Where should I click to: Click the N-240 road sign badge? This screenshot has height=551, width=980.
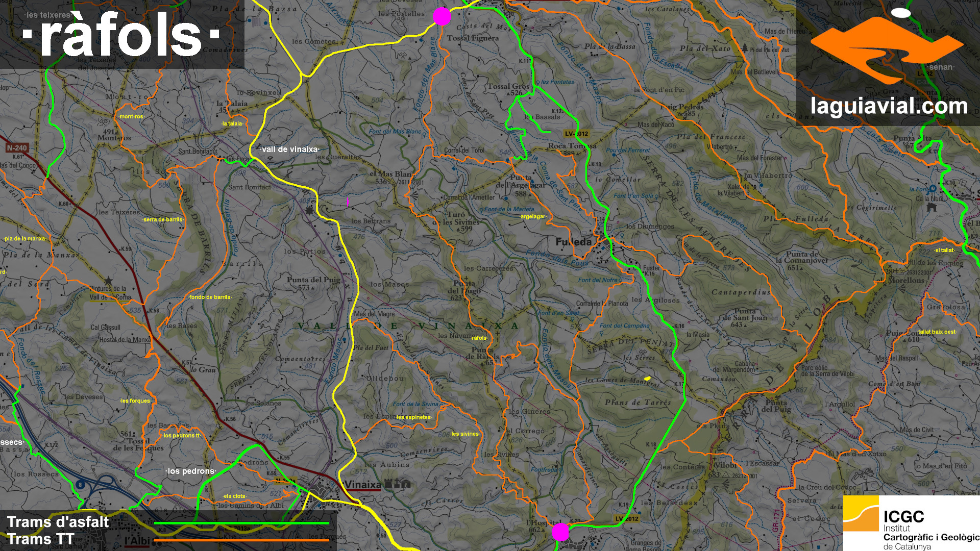[17, 148]
